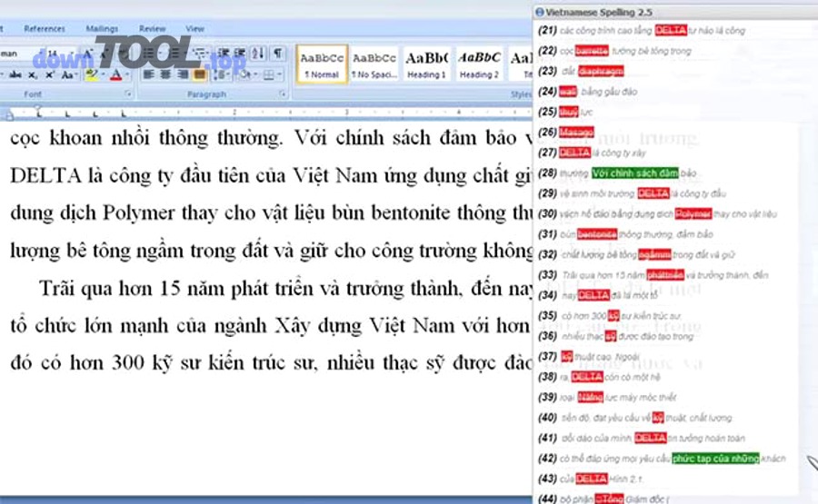Click the Sort icon
Image resolution: width=818 pixels, height=504 pixels.
pos(258,54)
